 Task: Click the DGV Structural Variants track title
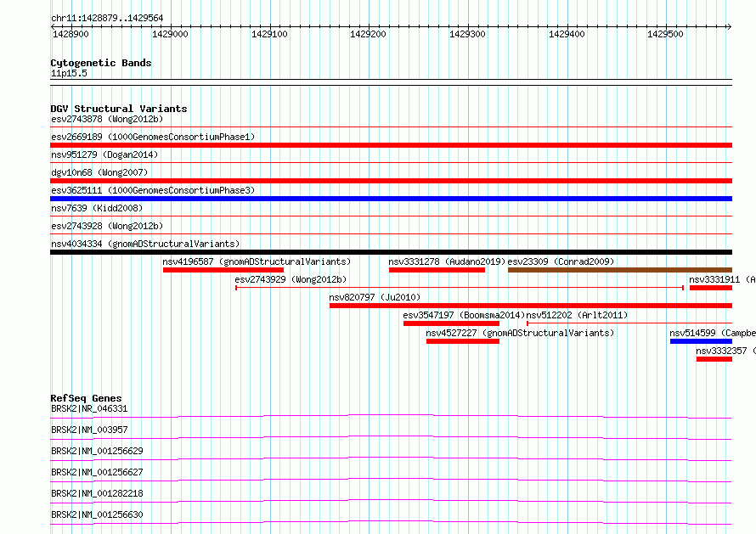click(119, 109)
